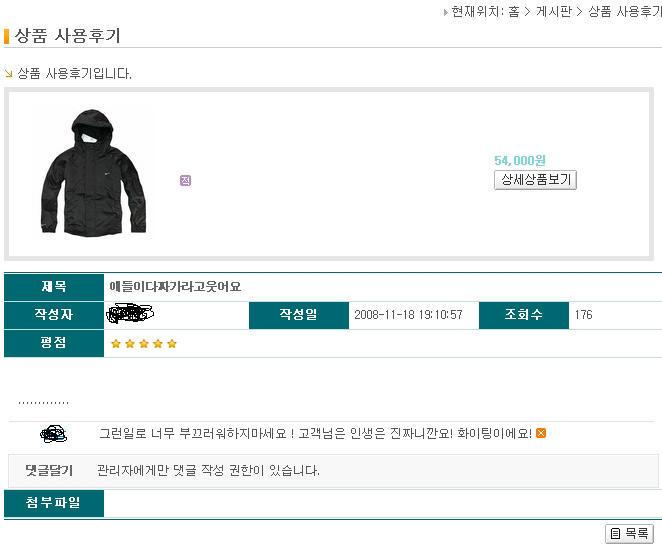The width and height of the screenshot is (662, 553).
Task: Click the orange delete icon after the comment
Action: (x=541, y=433)
